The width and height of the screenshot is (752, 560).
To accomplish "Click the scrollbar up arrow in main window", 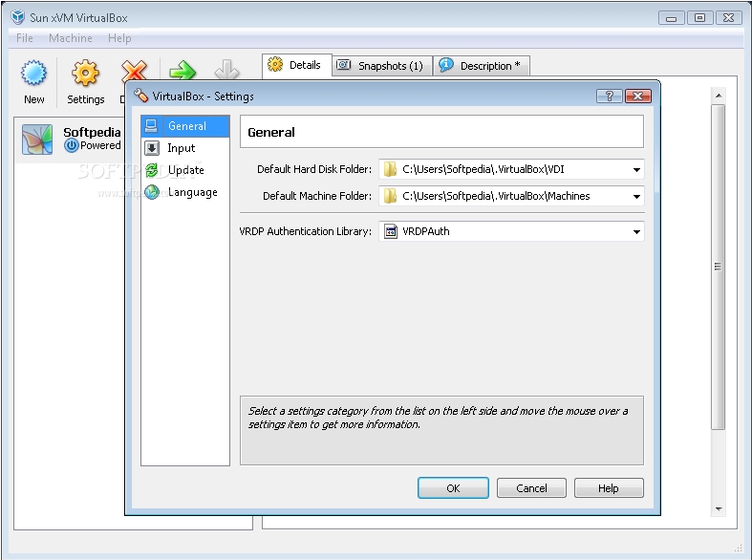I will click(718, 96).
